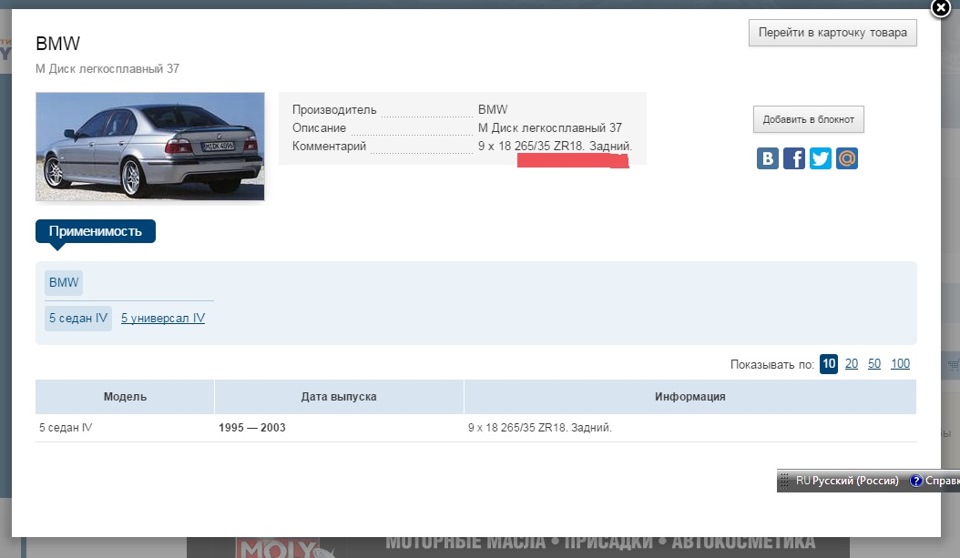Click 'Описание' label

(319, 128)
